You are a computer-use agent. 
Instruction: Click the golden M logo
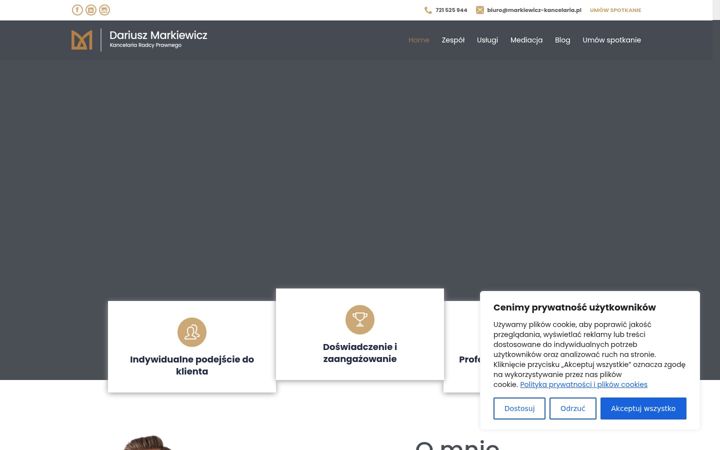point(82,40)
